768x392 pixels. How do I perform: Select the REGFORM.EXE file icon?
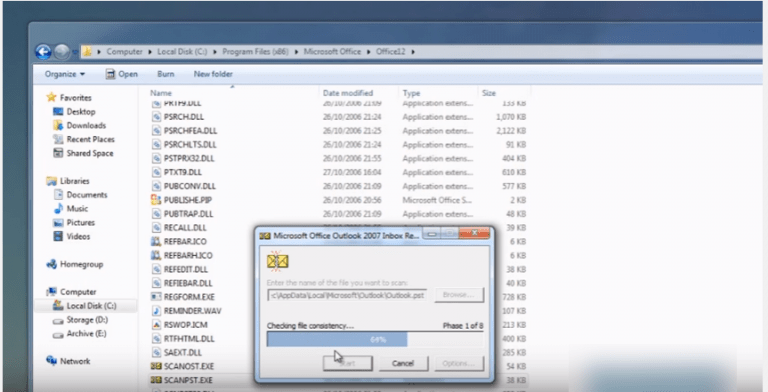(156, 297)
